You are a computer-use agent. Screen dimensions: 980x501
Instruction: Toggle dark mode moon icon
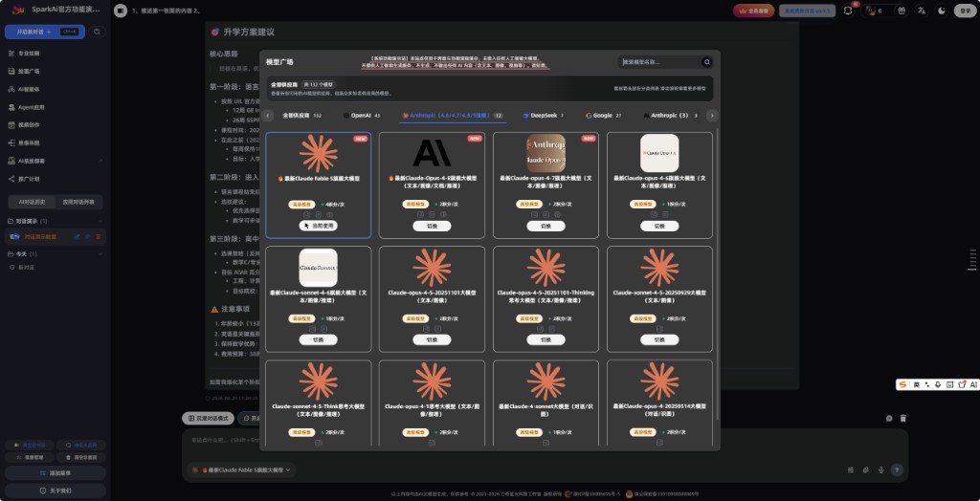click(x=942, y=11)
